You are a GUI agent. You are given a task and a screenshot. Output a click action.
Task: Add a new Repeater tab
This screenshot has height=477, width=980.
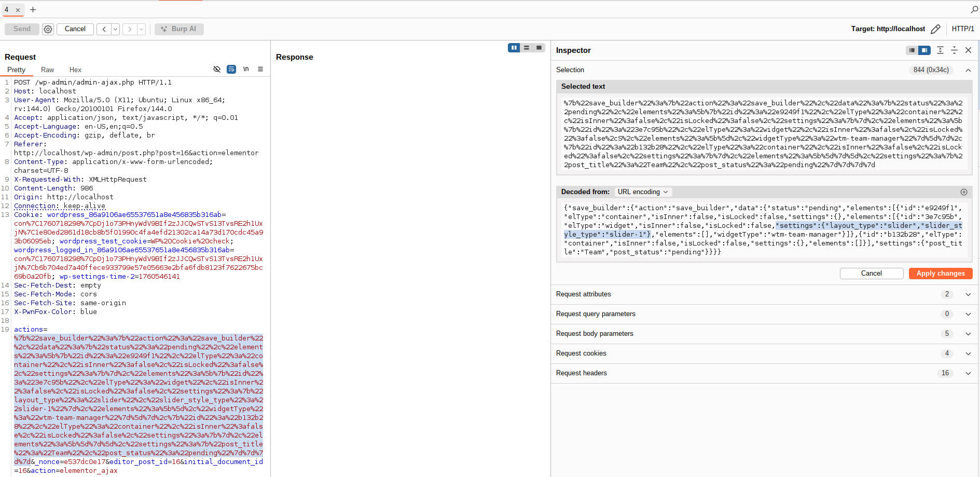click(x=33, y=9)
